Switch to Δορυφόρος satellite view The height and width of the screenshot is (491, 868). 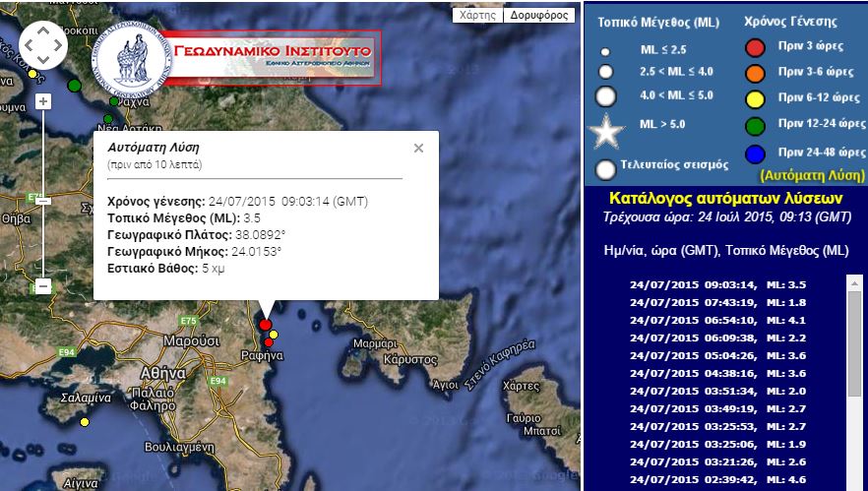click(x=539, y=16)
